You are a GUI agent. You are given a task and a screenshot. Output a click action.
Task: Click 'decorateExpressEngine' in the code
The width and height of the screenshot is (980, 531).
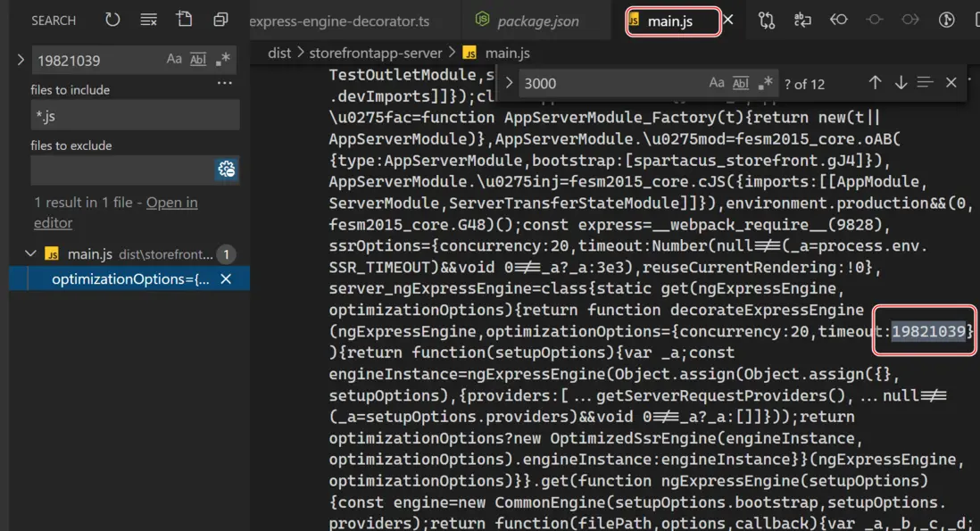tap(767, 310)
